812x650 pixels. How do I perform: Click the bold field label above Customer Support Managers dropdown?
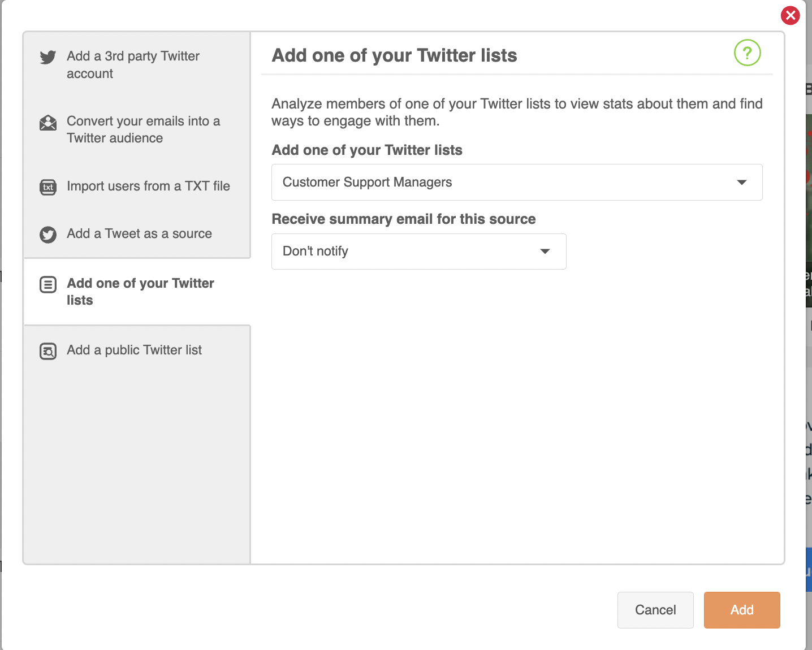[x=367, y=150]
